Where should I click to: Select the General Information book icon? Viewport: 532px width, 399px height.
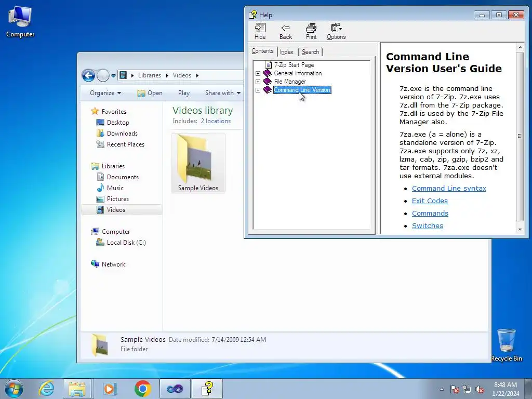[268, 73]
